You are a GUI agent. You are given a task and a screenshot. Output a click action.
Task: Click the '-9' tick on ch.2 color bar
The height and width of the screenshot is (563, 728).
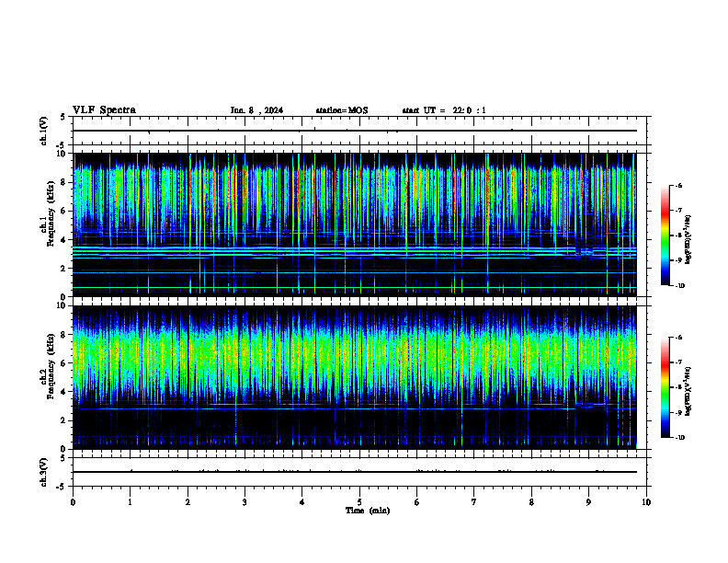click(x=678, y=412)
